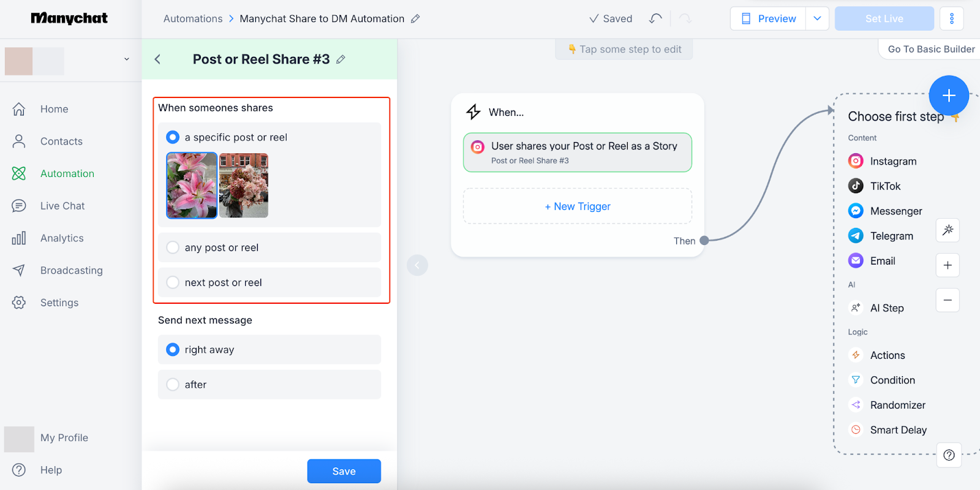
Task: Select the "next post or reel" option
Action: [x=173, y=282]
